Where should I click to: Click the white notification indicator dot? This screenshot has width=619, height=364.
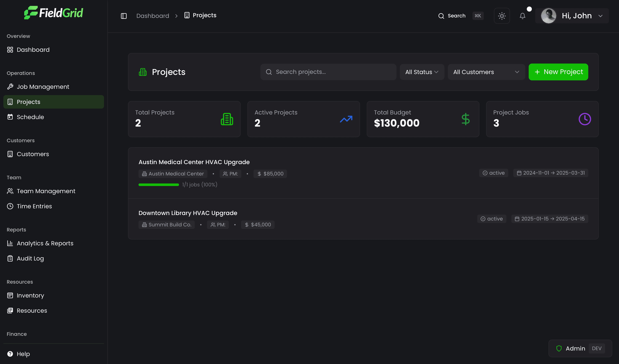coord(529,9)
